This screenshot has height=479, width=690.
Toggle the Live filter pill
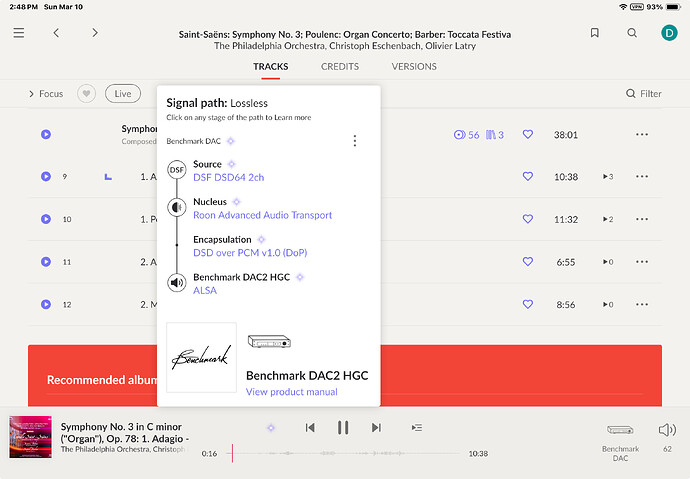pyautogui.click(x=123, y=94)
